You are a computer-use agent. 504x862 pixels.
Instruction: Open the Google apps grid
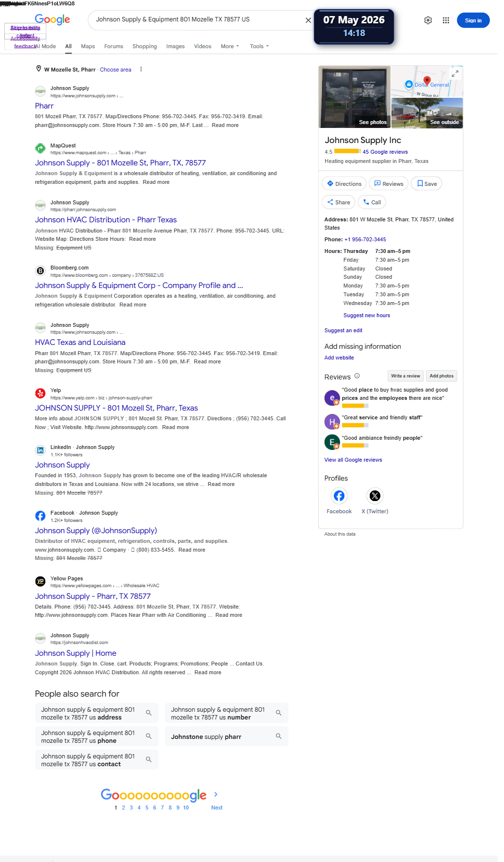pyautogui.click(x=446, y=20)
